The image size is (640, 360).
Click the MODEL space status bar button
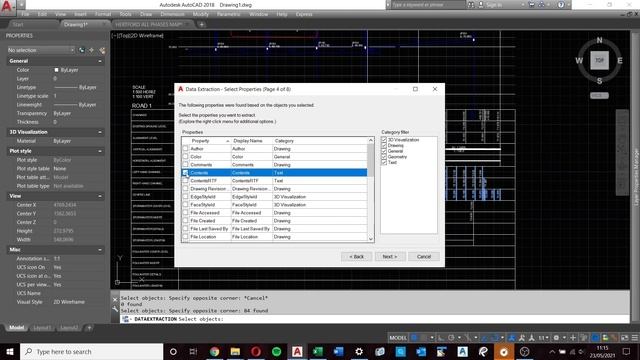398,338
